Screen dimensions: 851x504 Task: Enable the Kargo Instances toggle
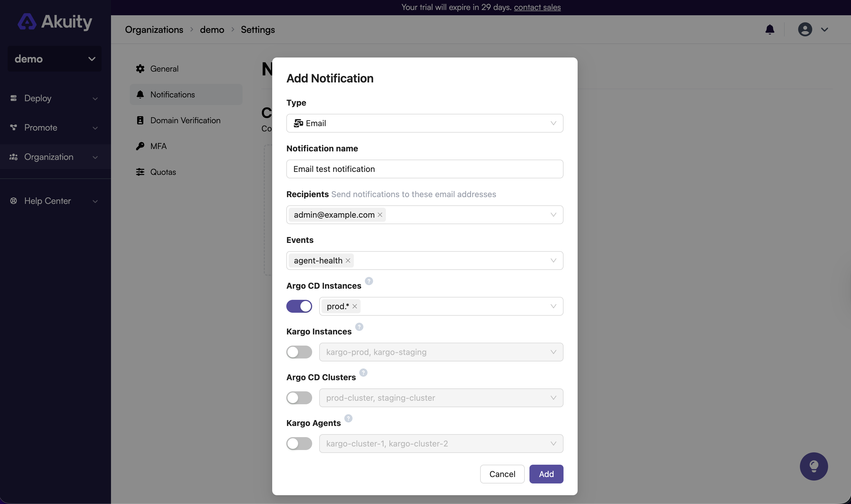[x=299, y=352]
